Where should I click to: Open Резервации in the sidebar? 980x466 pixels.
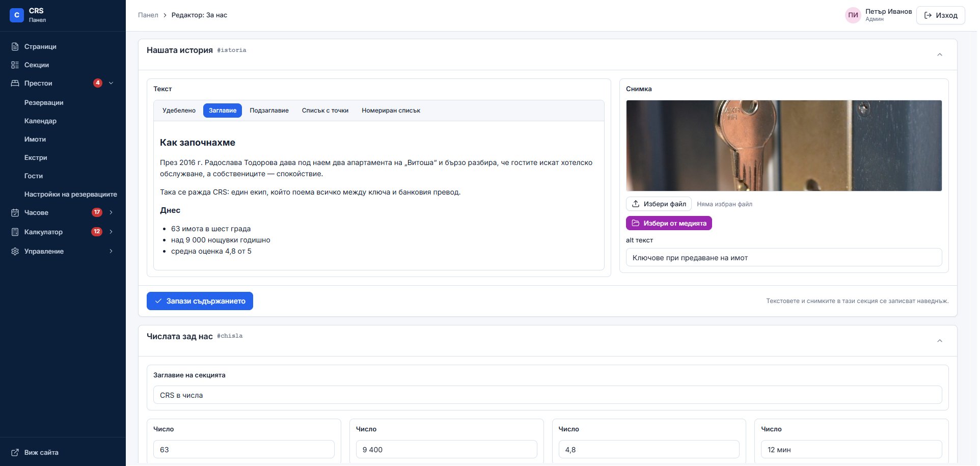click(44, 102)
